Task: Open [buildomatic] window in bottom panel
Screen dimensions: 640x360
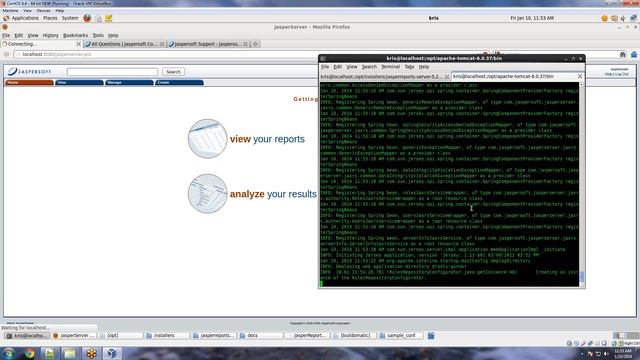Action: click(353, 336)
